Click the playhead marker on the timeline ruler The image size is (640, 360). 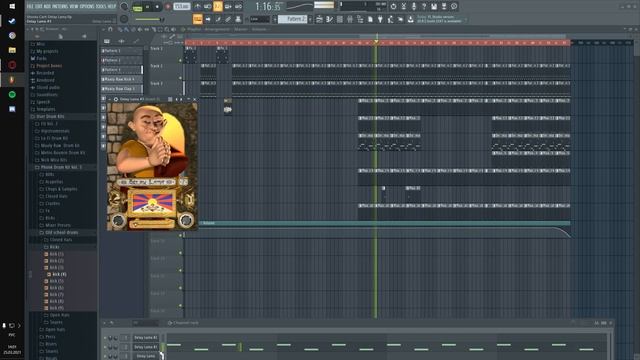click(376, 42)
